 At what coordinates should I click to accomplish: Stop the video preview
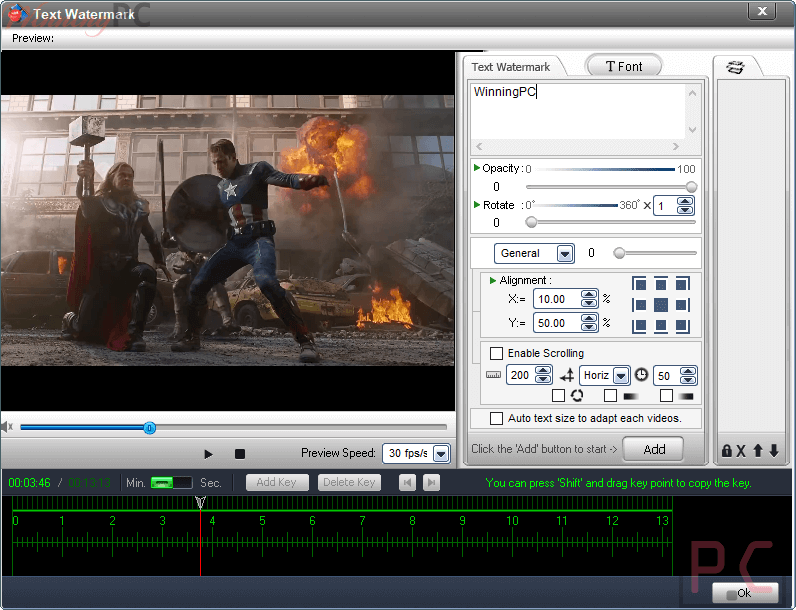pos(240,454)
